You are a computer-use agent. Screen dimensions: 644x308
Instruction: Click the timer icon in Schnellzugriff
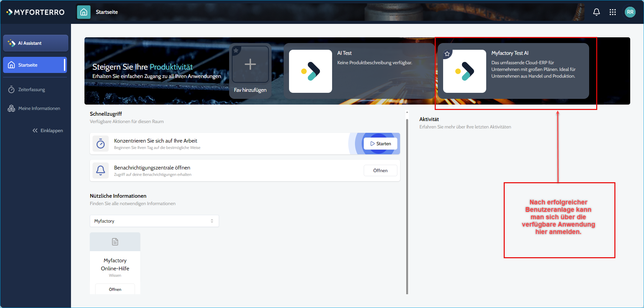(101, 144)
